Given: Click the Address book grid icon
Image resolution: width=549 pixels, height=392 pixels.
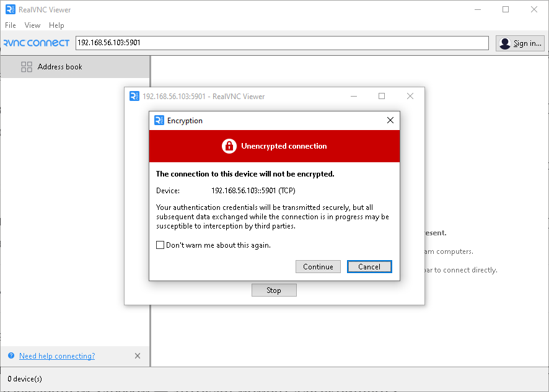Looking at the screenshot, I should click(27, 67).
